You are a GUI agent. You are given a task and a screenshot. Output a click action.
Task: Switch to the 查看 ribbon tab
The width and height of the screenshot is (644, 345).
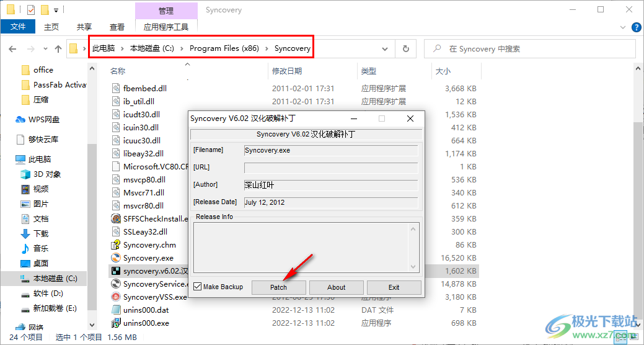pyautogui.click(x=117, y=27)
